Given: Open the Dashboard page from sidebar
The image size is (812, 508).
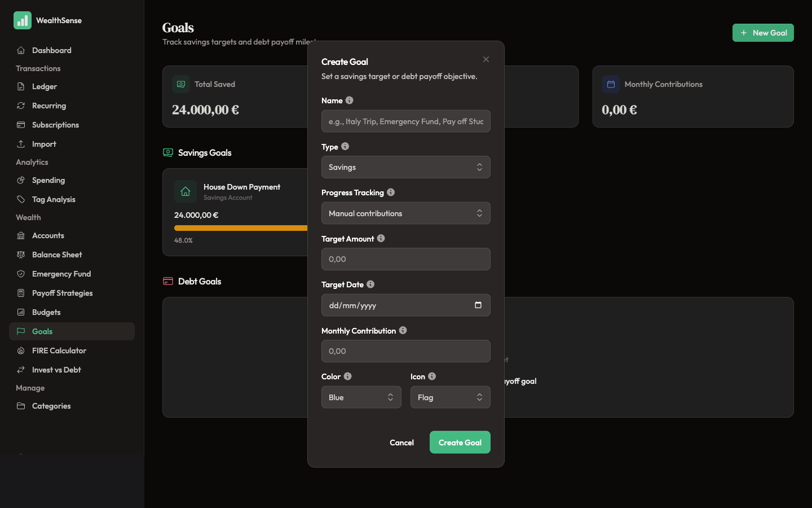Looking at the screenshot, I should (72, 50).
